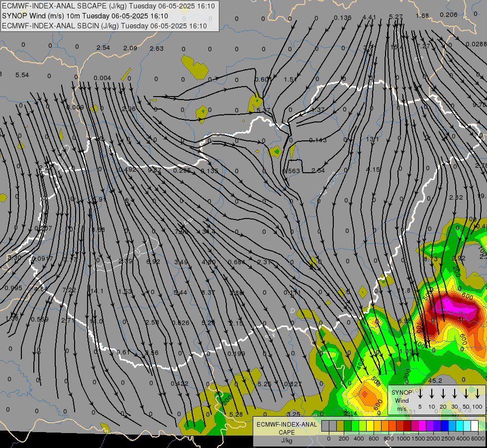Click the SBCIN title line in header
Image resolution: width=487 pixels, height=448 pixels.
104,26
